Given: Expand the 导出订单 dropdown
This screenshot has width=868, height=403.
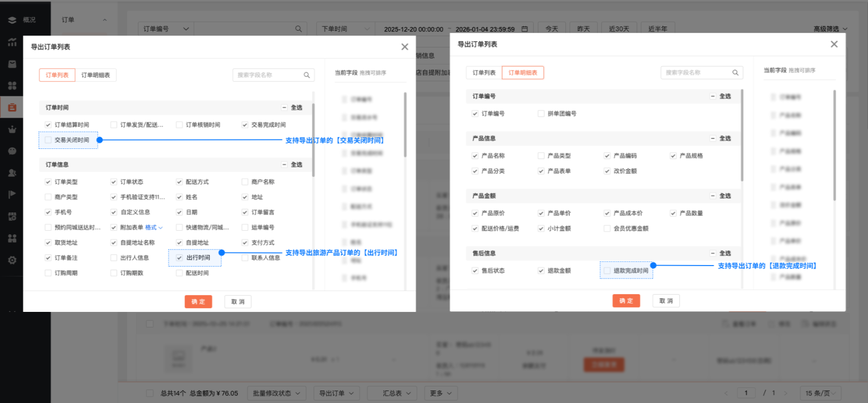Looking at the screenshot, I should [x=336, y=393].
